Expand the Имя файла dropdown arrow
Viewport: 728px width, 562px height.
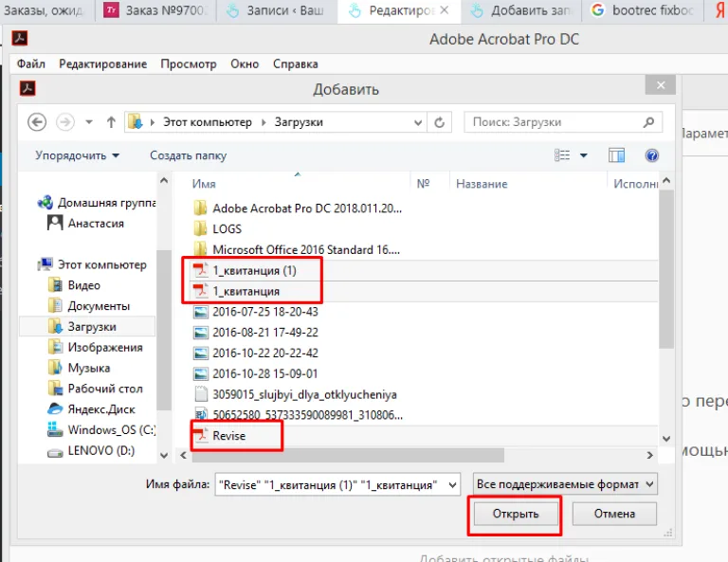tap(452, 485)
